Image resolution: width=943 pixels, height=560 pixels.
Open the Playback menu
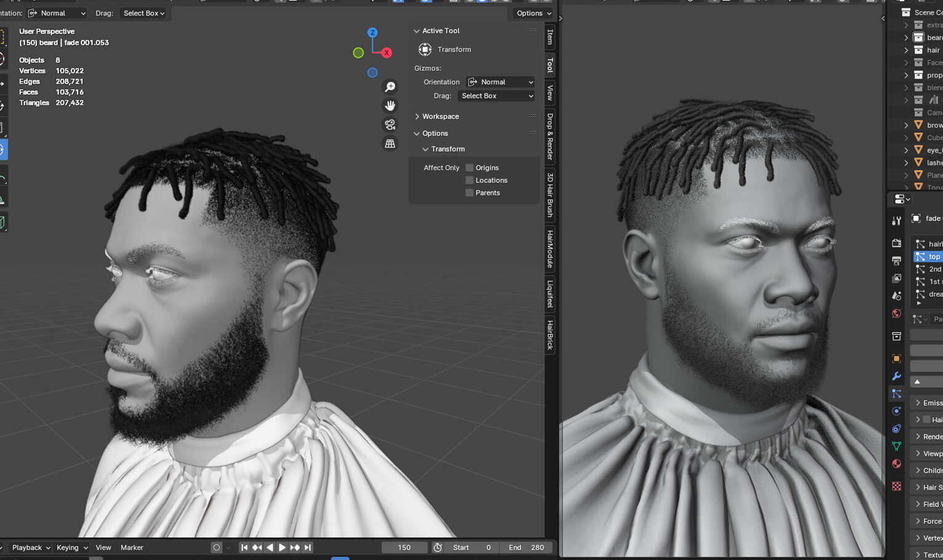click(31, 547)
